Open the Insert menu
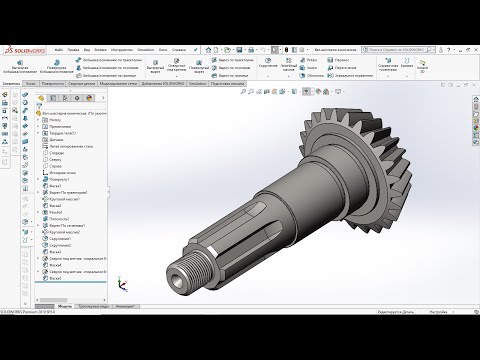This screenshot has height=360, width=480. pos(100,50)
